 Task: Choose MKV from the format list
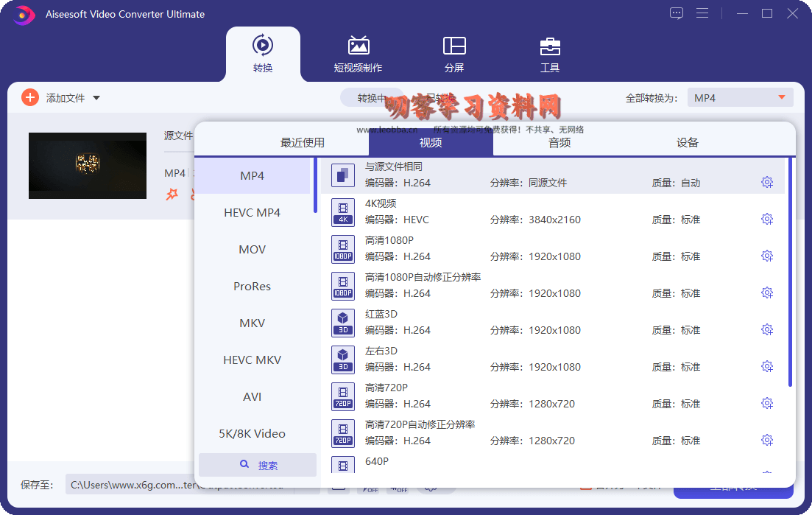[252, 323]
